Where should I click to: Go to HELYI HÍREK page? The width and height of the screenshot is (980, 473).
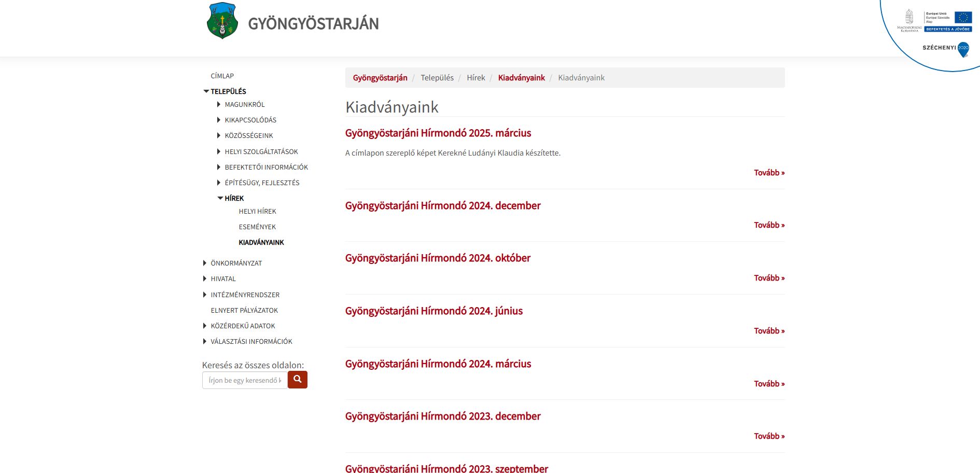click(x=257, y=211)
